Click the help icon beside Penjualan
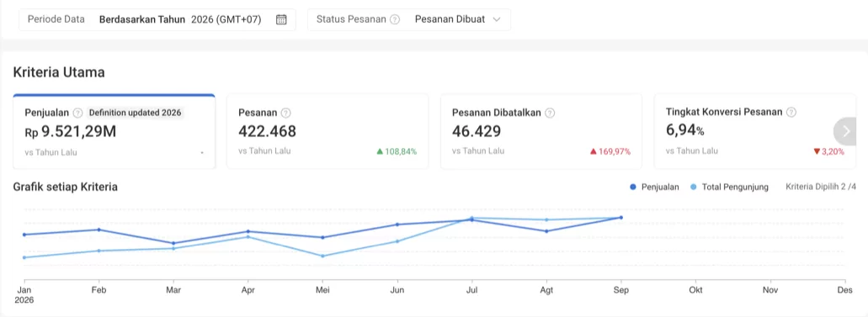This screenshot has height=317, width=868. (78, 113)
